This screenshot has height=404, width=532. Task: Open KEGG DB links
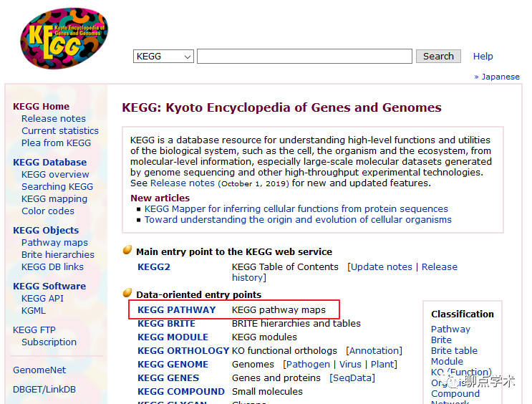coord(52,267)
